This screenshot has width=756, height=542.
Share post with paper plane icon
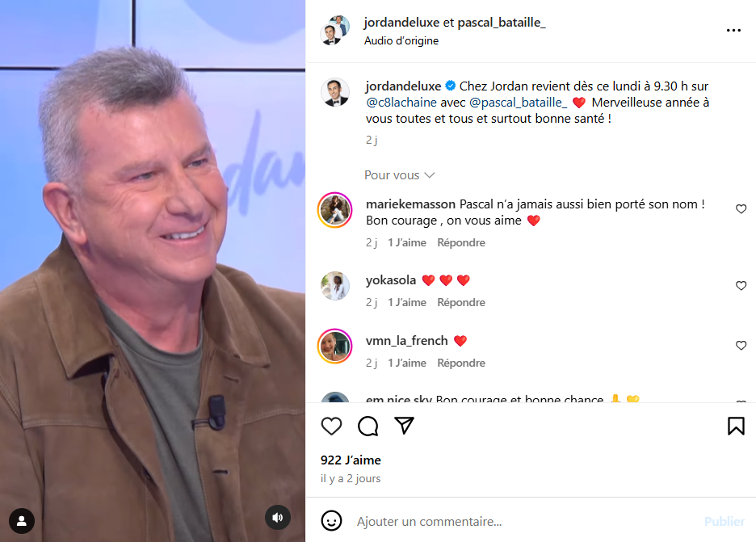[404, 426]
